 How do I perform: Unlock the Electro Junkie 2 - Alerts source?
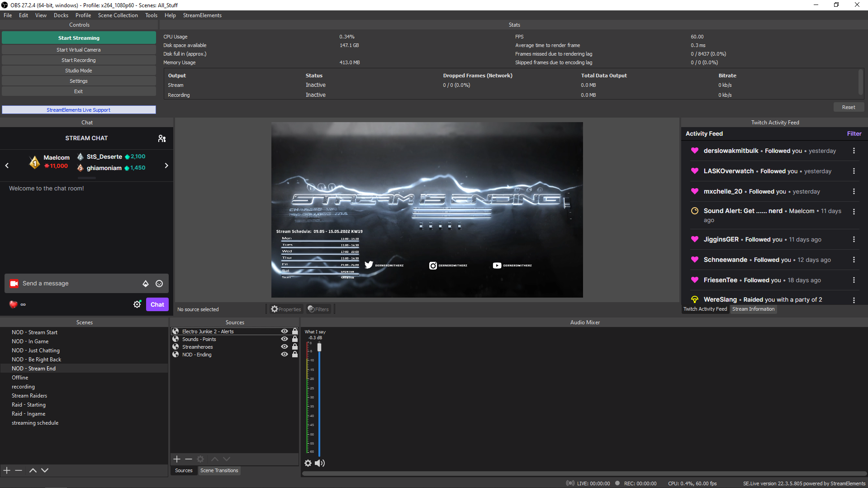295,332
